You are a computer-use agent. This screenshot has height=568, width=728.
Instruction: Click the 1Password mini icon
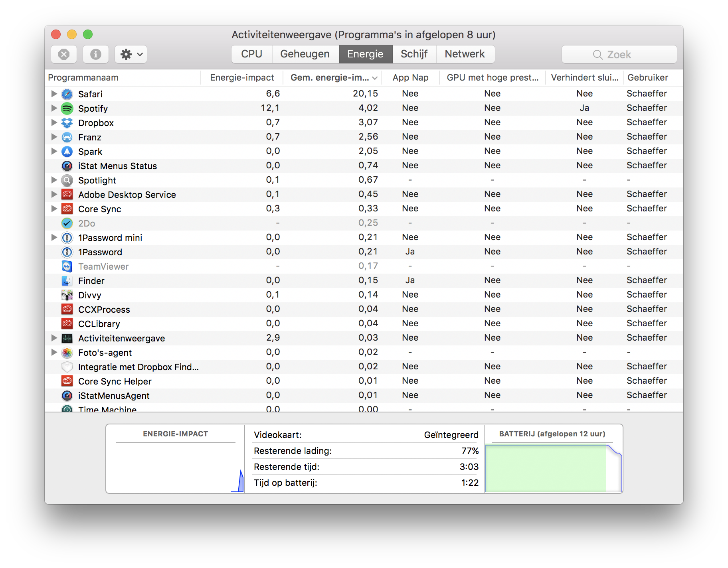pos(67,238)
